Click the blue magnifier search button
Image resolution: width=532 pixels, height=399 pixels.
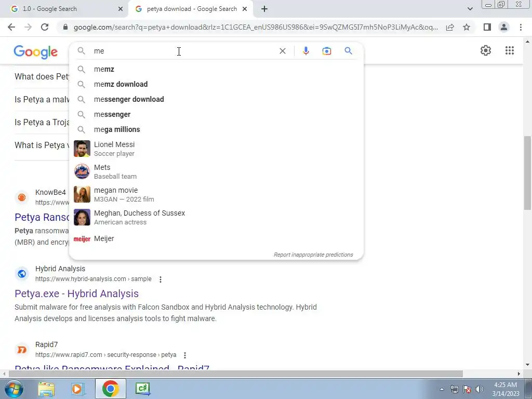(x=348, y=51)
